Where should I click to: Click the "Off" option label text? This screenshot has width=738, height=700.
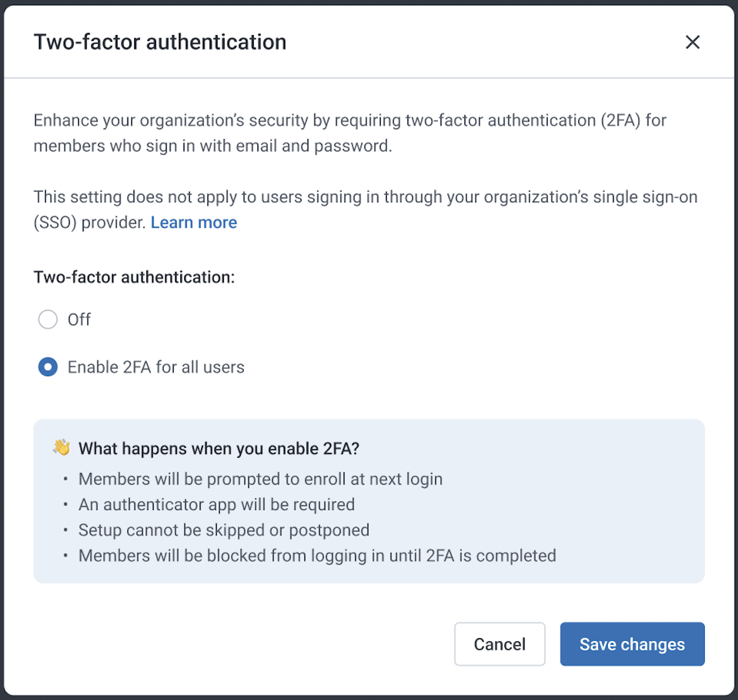[79, 319]
